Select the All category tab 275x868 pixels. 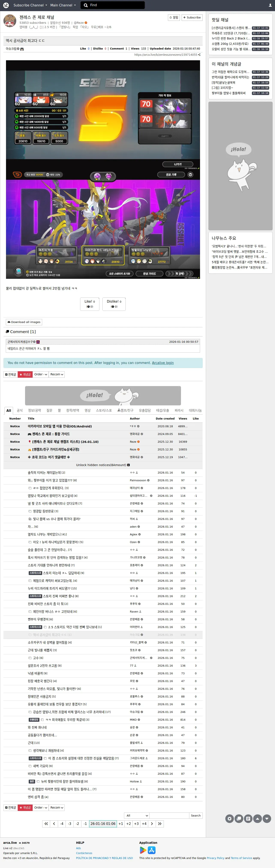pyautogui.click(x=9, y=411)
